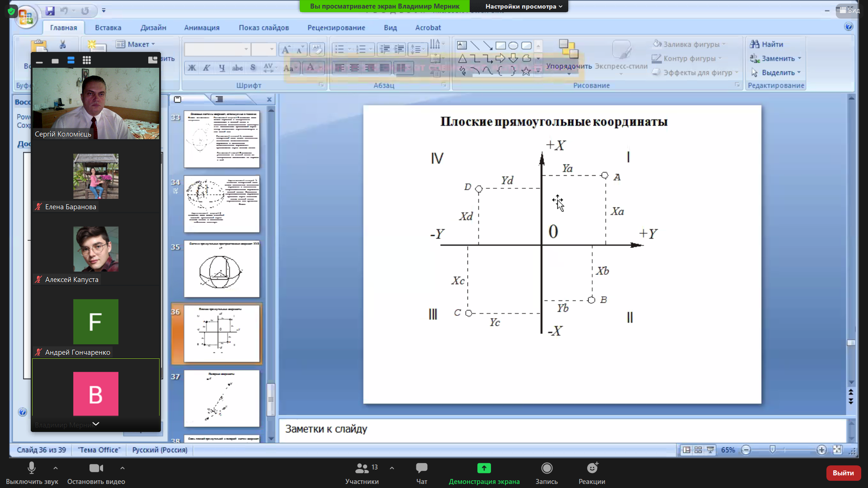Open the Zoom Chat icon
Viewport: 868px width, 488px height.
[421, 468]
